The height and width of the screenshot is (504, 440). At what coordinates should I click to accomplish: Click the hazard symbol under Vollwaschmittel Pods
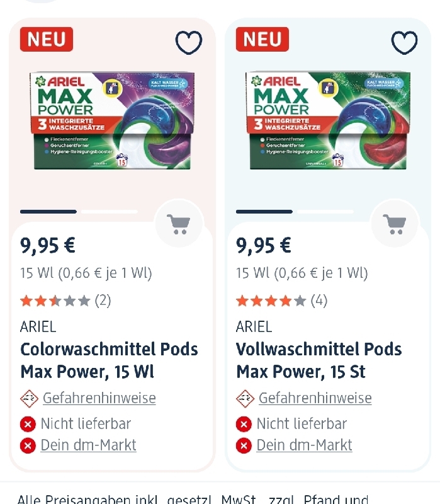[x=245, y=398]
